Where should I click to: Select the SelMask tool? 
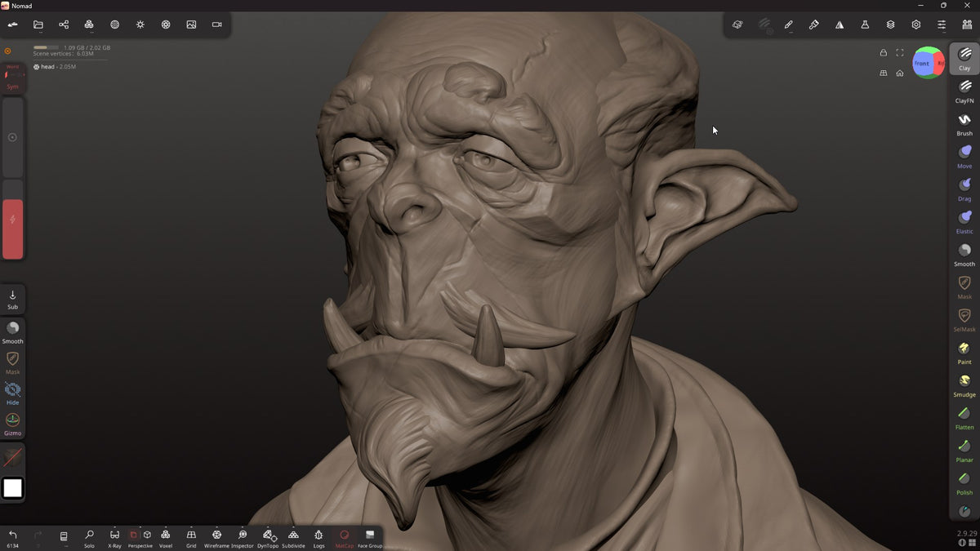(x=964, y=319)
